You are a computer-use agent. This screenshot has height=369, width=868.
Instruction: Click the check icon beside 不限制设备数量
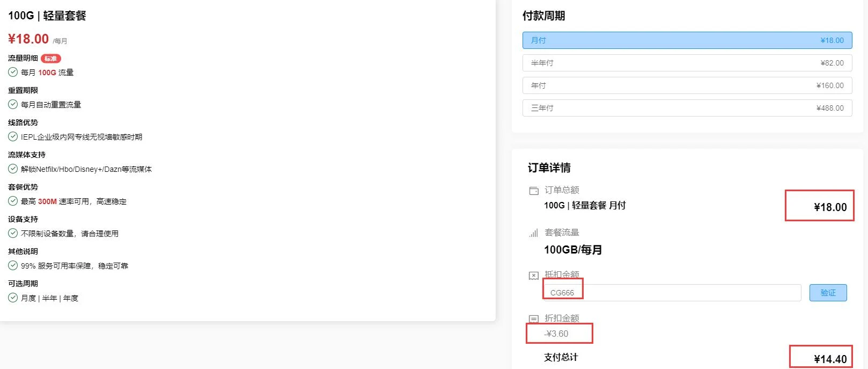pyautogui.click(x=13, y=233)
